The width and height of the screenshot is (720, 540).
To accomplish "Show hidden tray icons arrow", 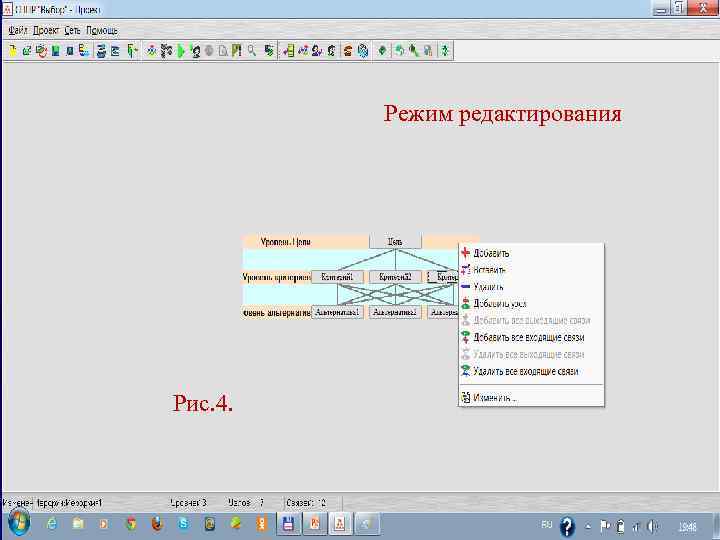I will [588, 526].
